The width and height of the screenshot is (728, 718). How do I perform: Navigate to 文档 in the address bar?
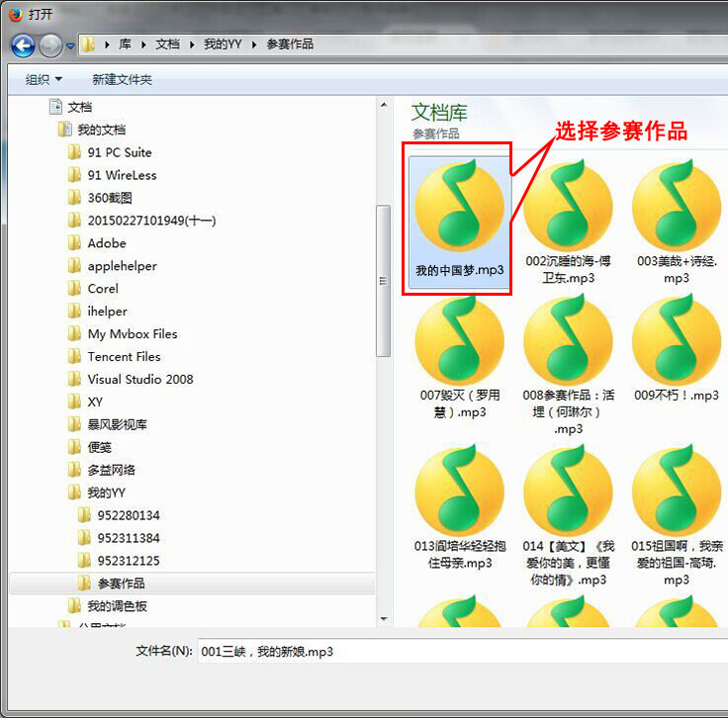[167, 45]
